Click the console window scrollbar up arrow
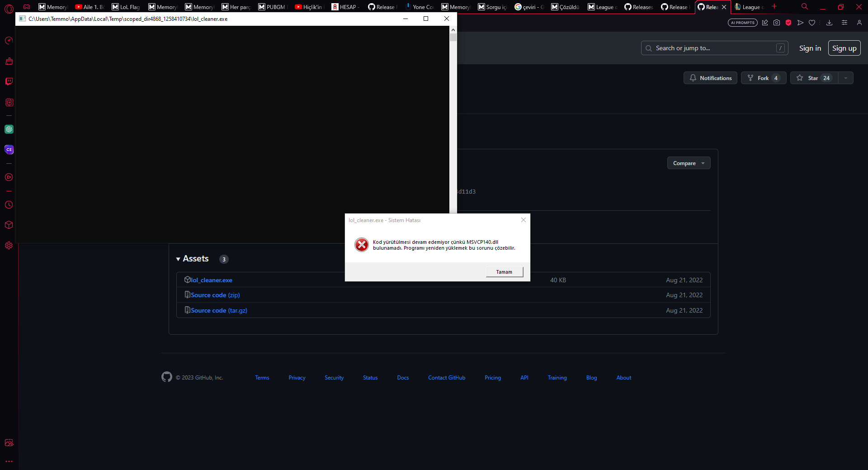Screen dimensions: 868x470 pos(453,29)
